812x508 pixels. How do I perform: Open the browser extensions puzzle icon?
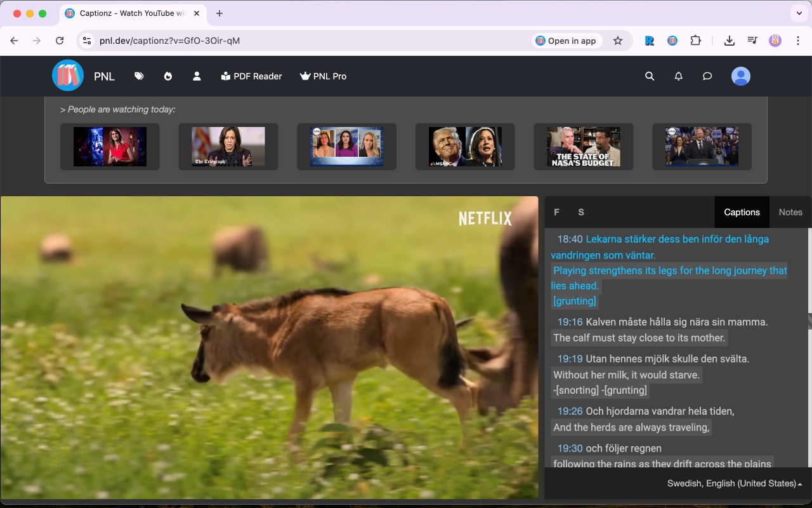point(696,41)
